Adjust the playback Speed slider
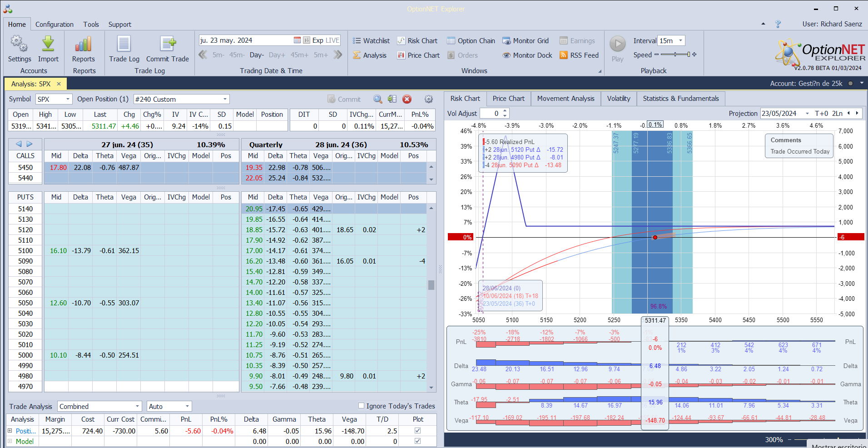The width and height of the screenshot is (868, 448). (x=675, y=55)
